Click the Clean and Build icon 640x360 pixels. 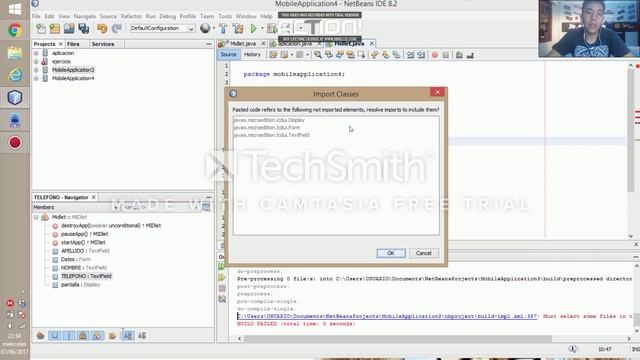[x=238, y=29]
